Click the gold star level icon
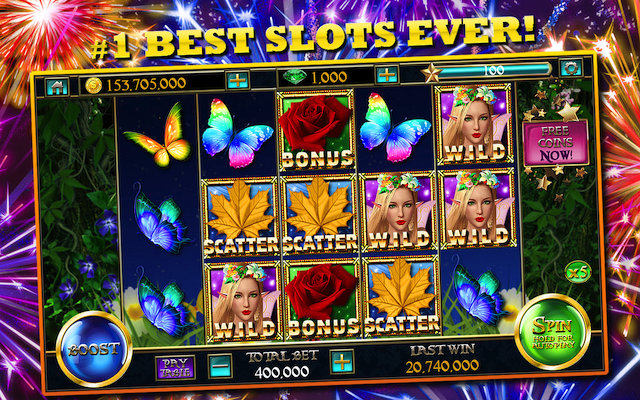The width and height of the screenshot is (640, 400). (431, 73)
